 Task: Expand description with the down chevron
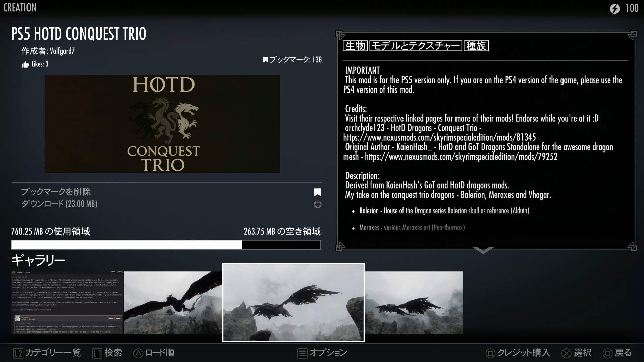point(483,250)
